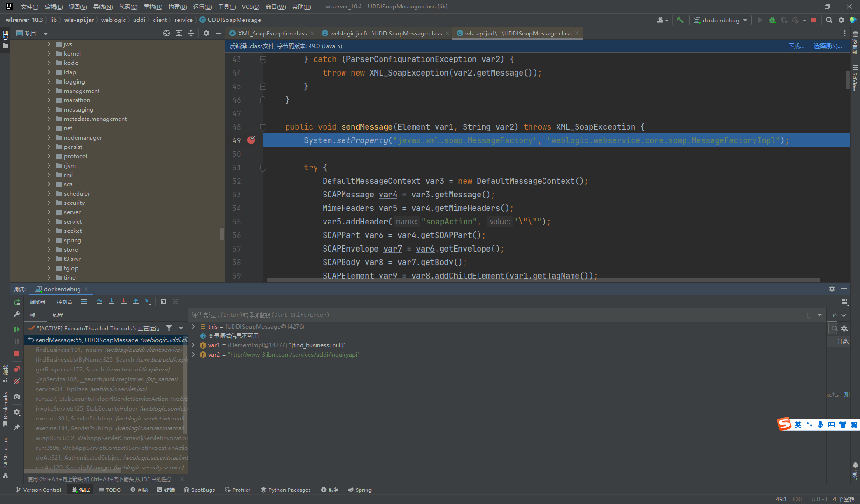Open the project view dropdown arrow
The image size is (860, 504).
coord(46,33)
